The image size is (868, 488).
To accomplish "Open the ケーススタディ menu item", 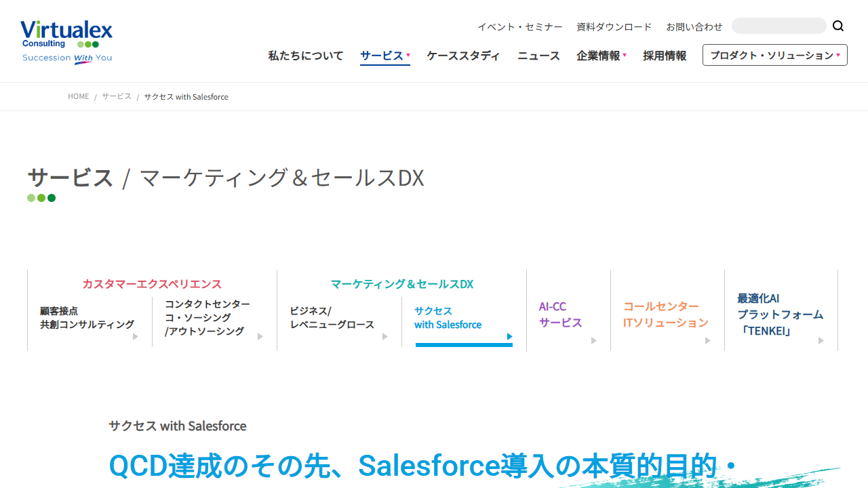I will [463, 56].
